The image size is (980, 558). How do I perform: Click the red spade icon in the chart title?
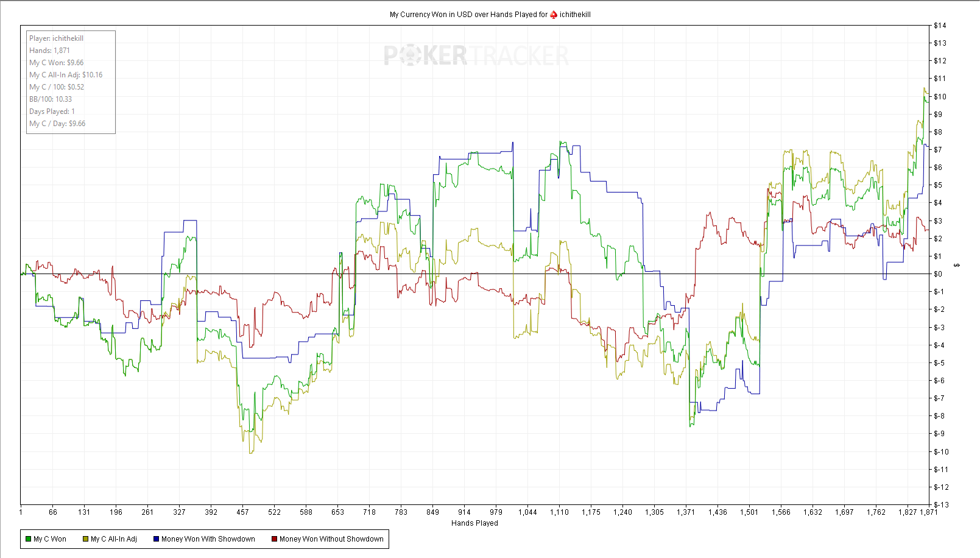(554, 15)
